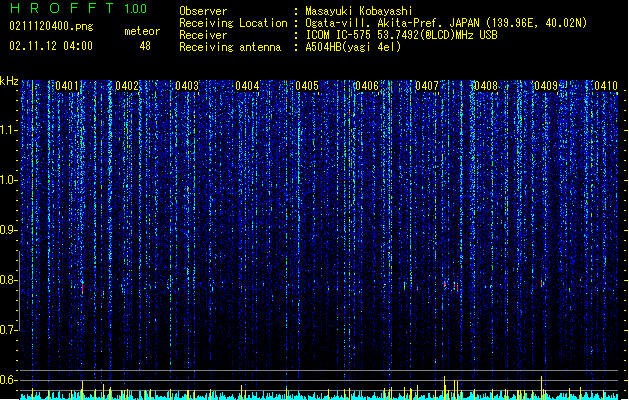
Task: Click the 0.7 frequency axis label
Action: click(9, 330)
